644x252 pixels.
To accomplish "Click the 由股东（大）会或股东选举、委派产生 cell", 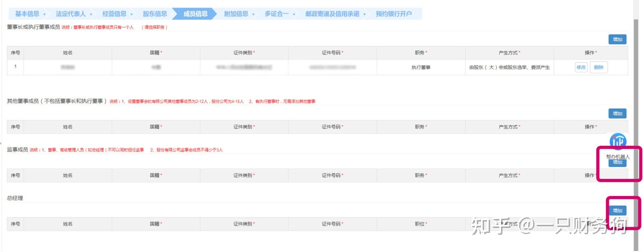I will coord(509,67).
